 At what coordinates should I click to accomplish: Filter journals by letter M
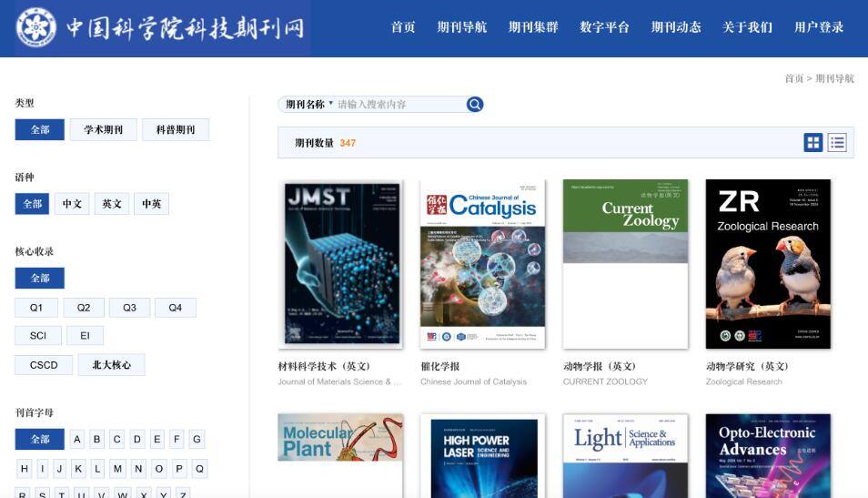(x=117, y=469)
